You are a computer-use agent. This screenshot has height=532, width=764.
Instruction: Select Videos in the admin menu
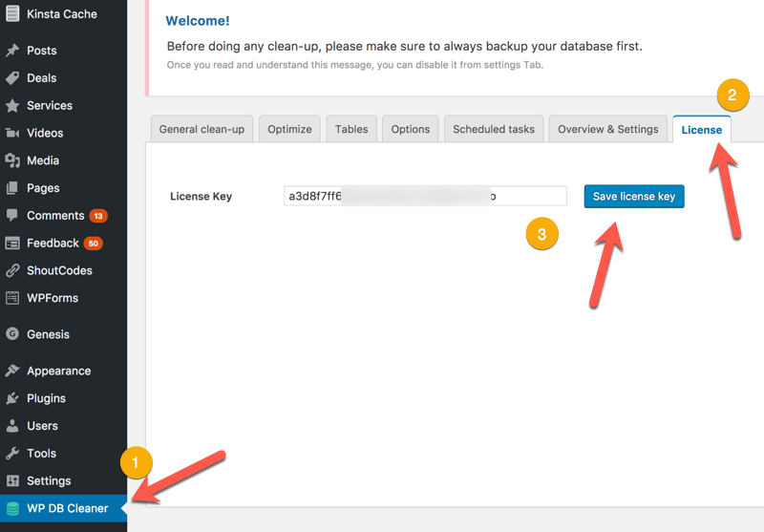(45, 133)
